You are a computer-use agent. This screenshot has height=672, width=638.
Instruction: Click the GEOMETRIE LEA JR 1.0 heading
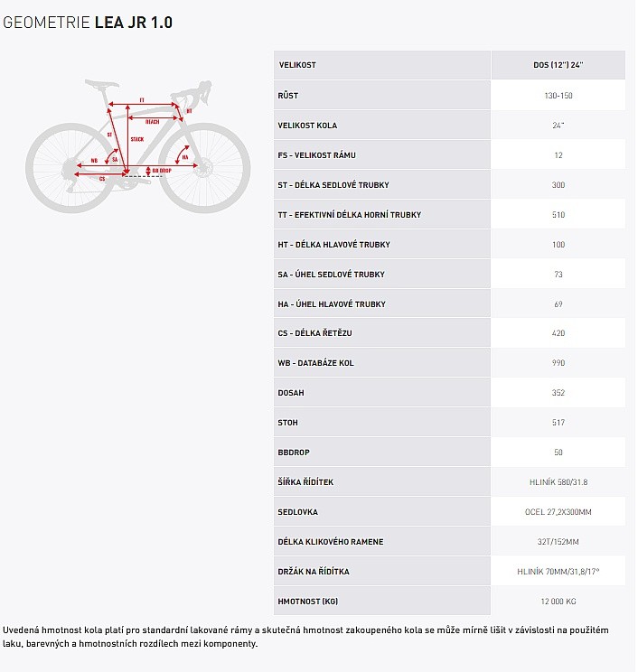pyautogui.click(x=88, y=23)
